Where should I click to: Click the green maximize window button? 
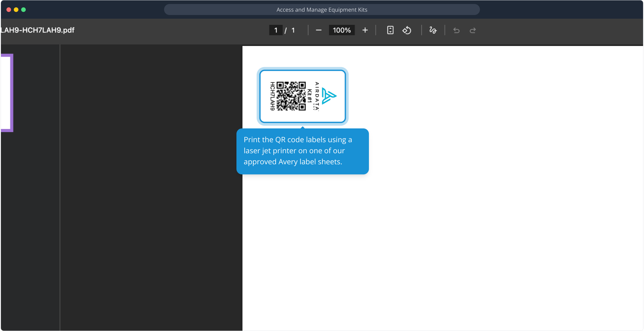24,10
